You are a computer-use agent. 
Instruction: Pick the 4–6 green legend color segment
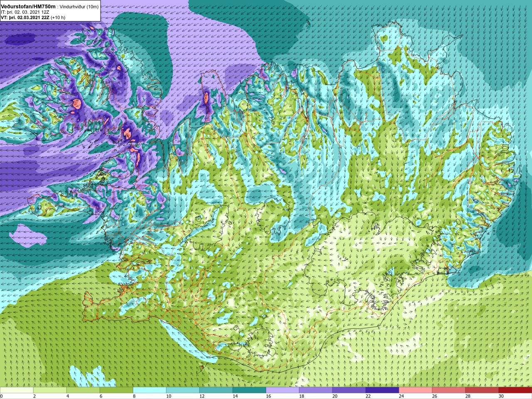tap(83, 390)
